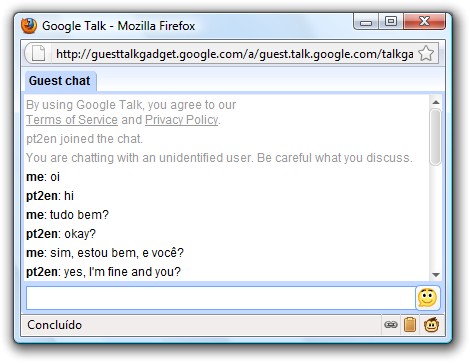This screenshot has height=363, width=470.
Task: Click the URL address field
Action: [x=234, y=54]
